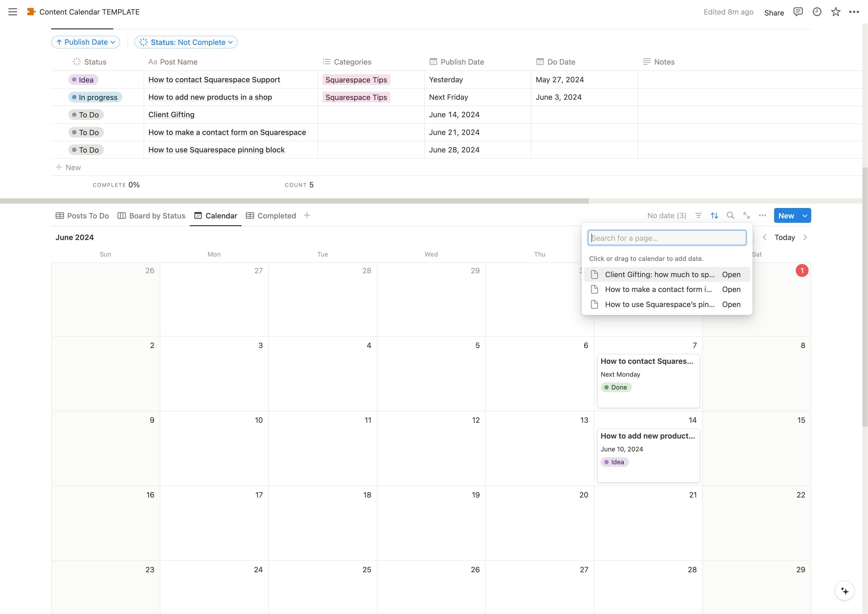Search the calendar database
Viewport: 868px width, 614px height.
click(x=730, y=216)
